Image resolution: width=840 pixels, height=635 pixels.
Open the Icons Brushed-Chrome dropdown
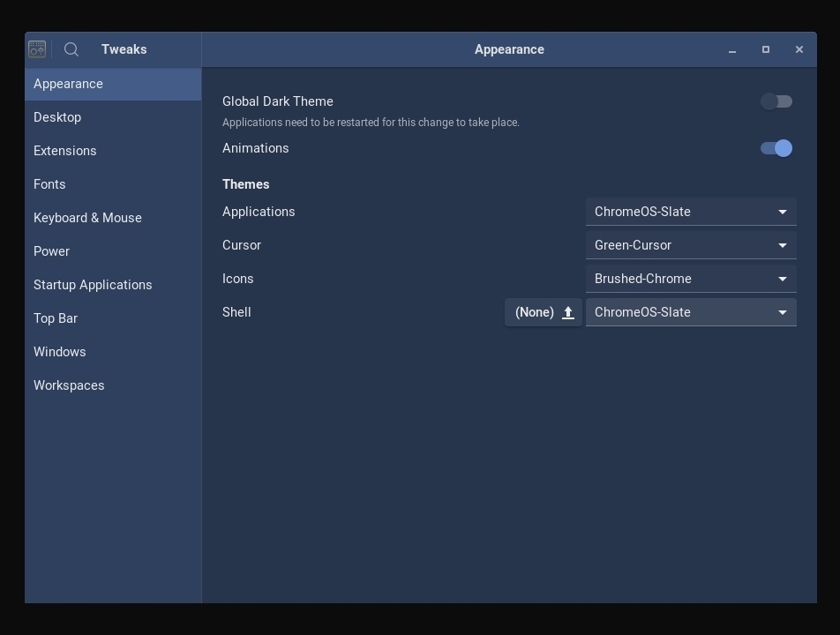pyautogui.click(x=691, y=279)
